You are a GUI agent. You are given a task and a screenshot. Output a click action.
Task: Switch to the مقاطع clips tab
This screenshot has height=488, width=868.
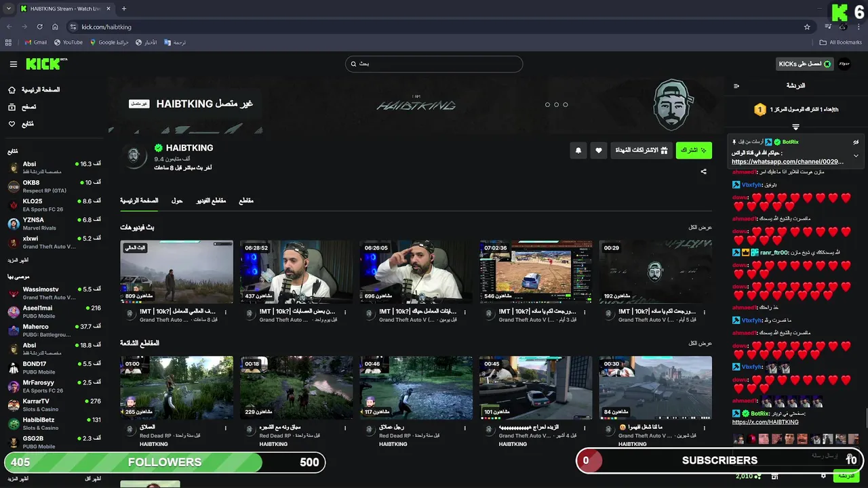click(x=246, y=201)
